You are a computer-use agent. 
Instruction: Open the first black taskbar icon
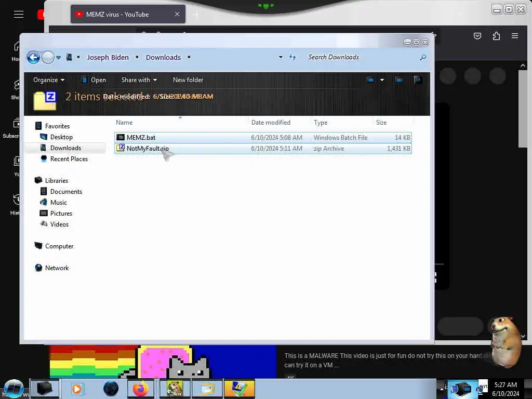tap(45, 389)
